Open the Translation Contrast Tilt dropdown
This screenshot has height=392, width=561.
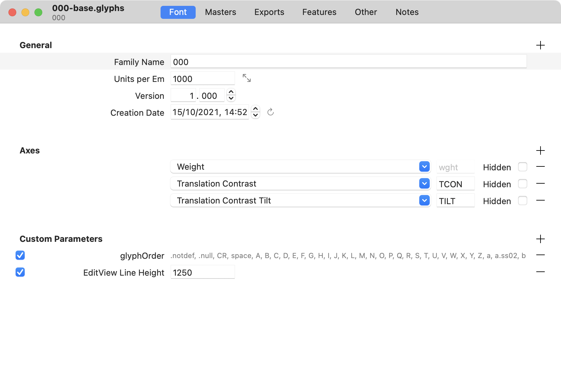[424, 201]
